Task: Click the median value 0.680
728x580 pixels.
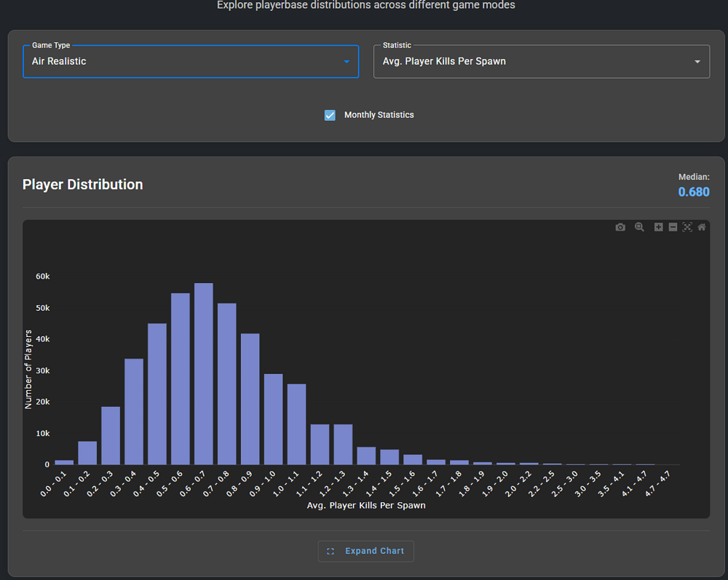Action: coord(694,192)
